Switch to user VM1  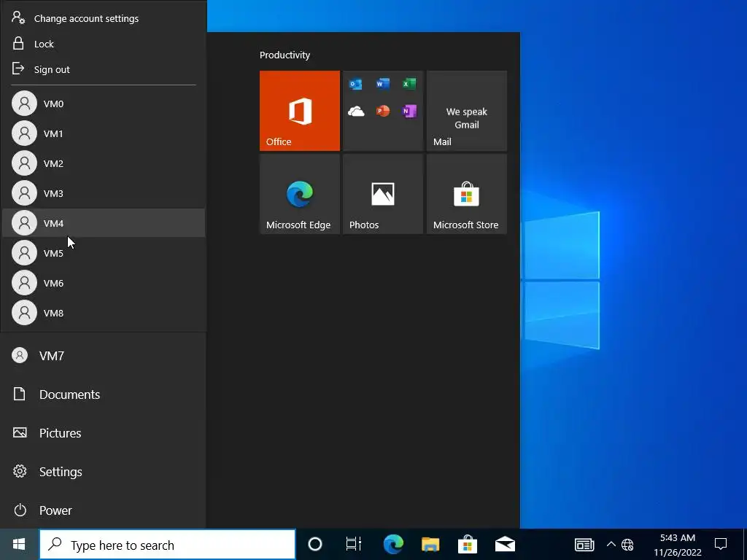(x=104, y=133)
